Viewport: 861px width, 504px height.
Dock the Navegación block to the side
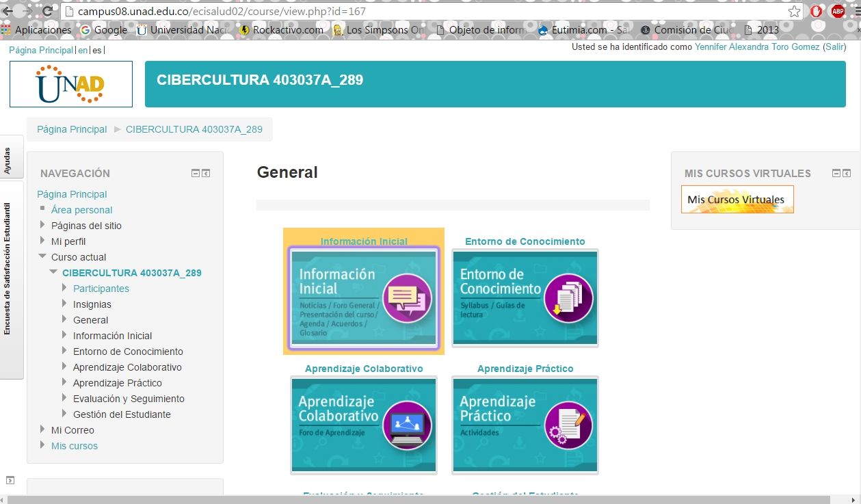pos(206,174)
